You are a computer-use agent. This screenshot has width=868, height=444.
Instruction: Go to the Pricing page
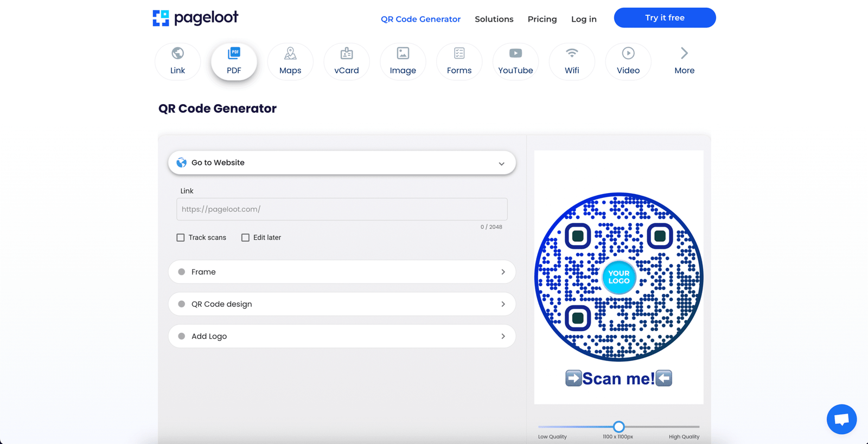pos(542,19)
